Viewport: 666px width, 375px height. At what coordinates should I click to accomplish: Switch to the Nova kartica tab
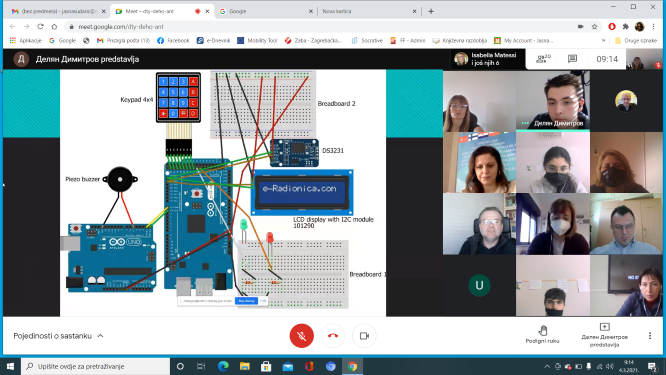(x=369, y=11)
